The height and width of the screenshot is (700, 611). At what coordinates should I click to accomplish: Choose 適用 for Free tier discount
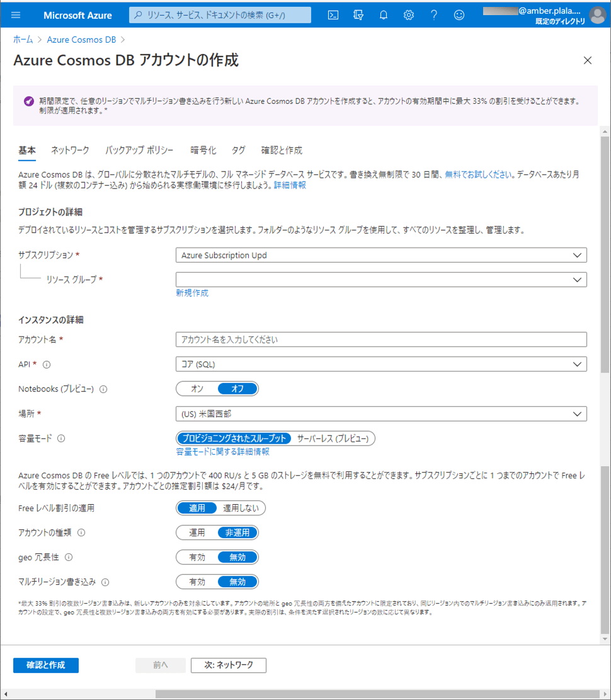coord(197,508)
